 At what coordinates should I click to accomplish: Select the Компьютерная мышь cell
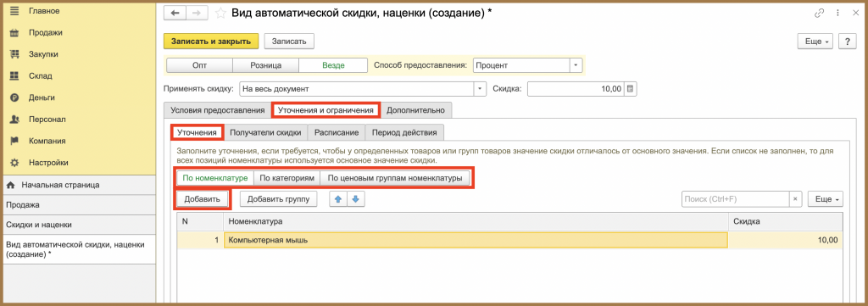coord(476,240)
